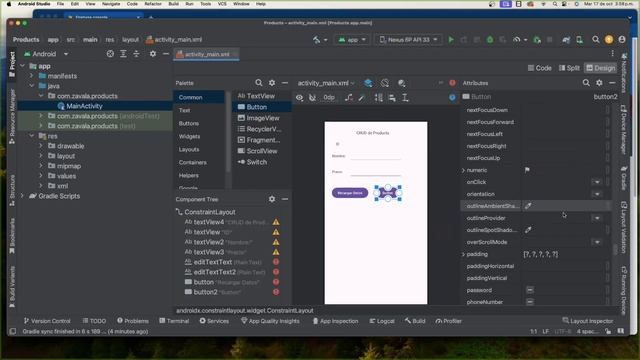Open the outlineProvider attribute dropdown
The width and height of the screenshot is (640, 360).
click(x=597, y=218)
